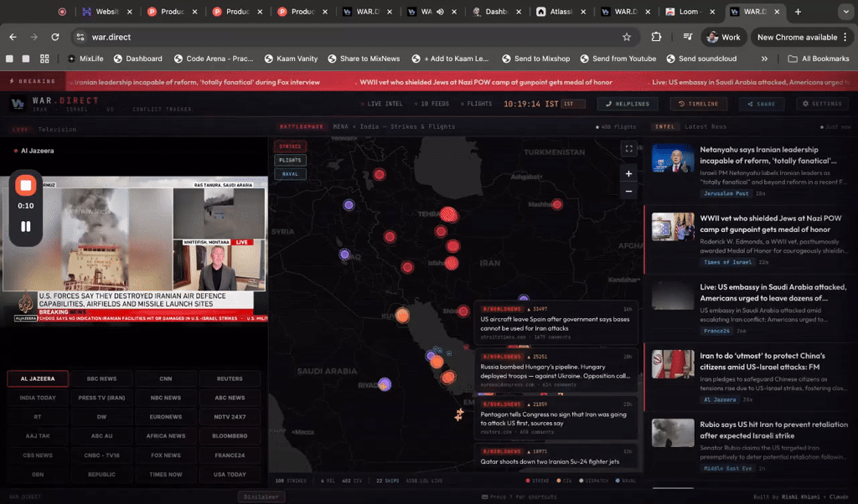Toggle the STRIKES map layer
Image resolution: width=858 pixels, height=504 pixels.
coord(290,147)
